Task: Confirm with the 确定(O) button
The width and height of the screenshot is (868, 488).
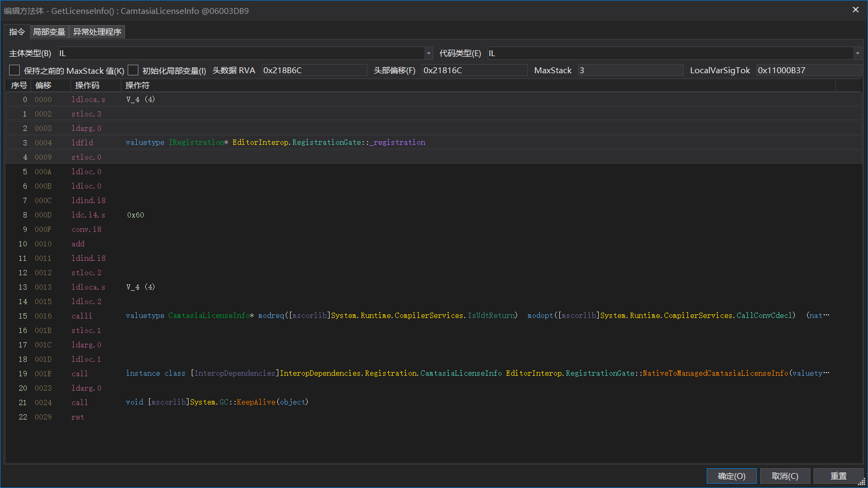Action: pos(732,476)
